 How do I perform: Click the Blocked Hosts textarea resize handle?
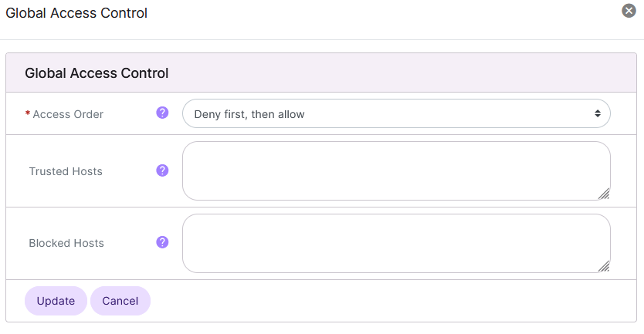(604, 266)
